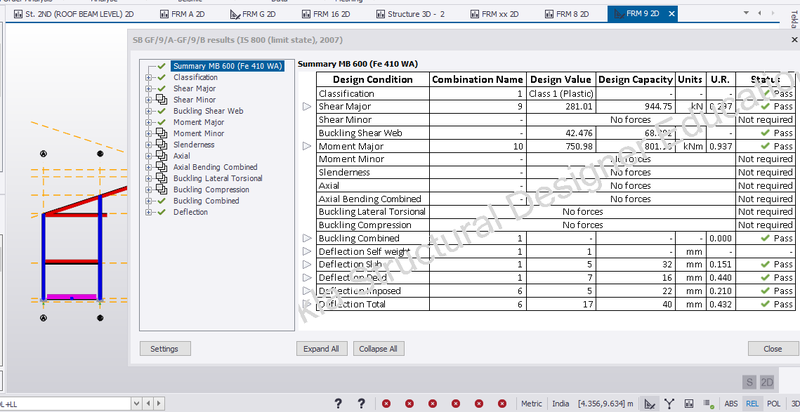Switch to the FRM xx 2D tab
This screenshot has height=412, width=800.
(494, 14)
